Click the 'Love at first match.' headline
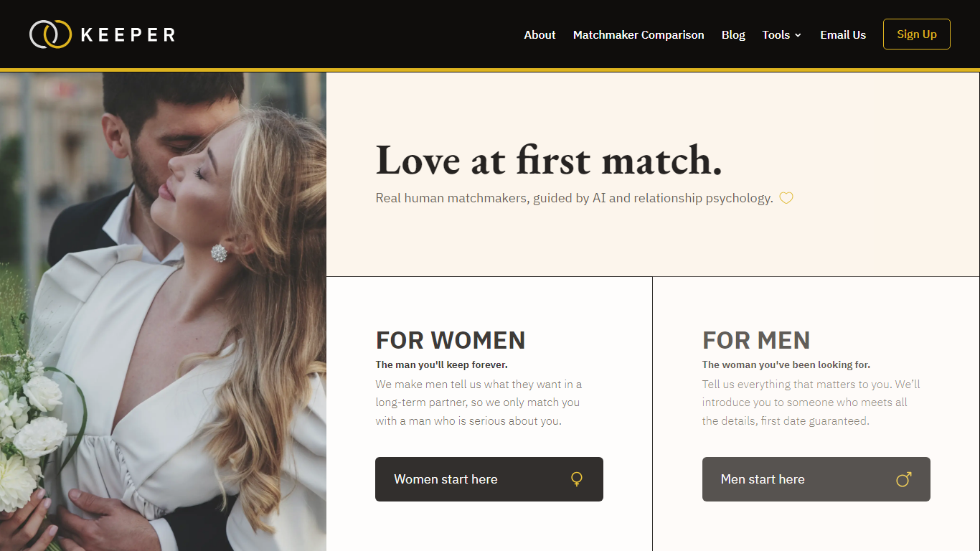Viewport: 980px width, 551px height. pos(549,159)
